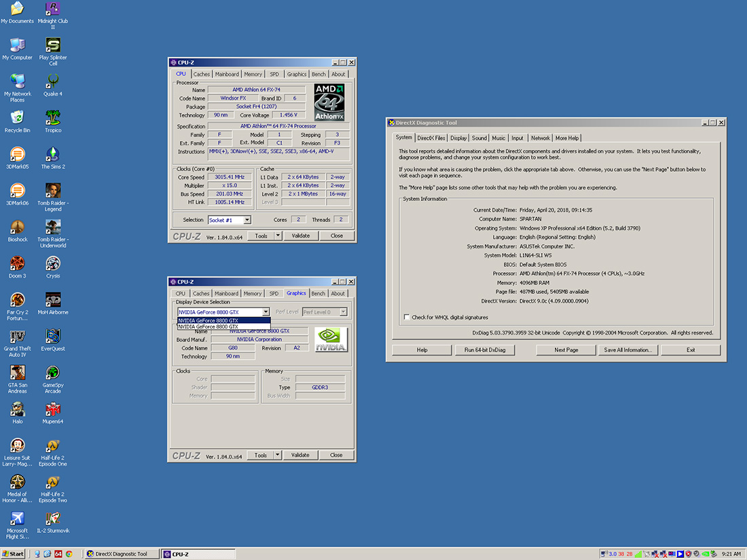The width and height of the screenshot is (747, 560).
Task: Open Half-Life 2 Episode Two shortcut
Action: click(53, 489)
